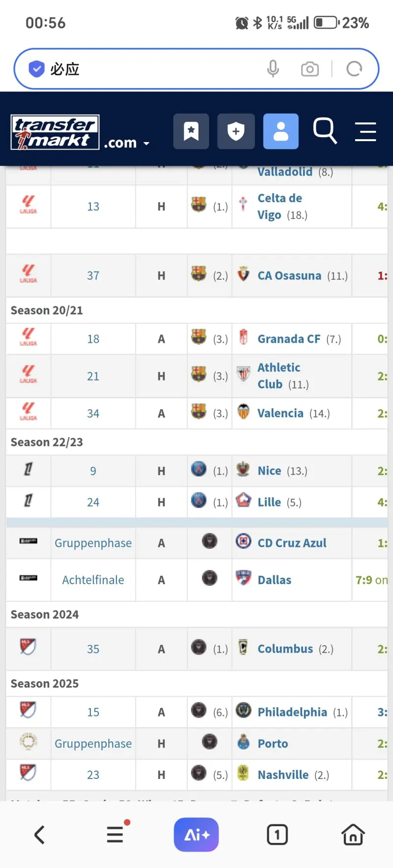
Task: Open Celta de Vigo club link
Action: tap(280, 206)
